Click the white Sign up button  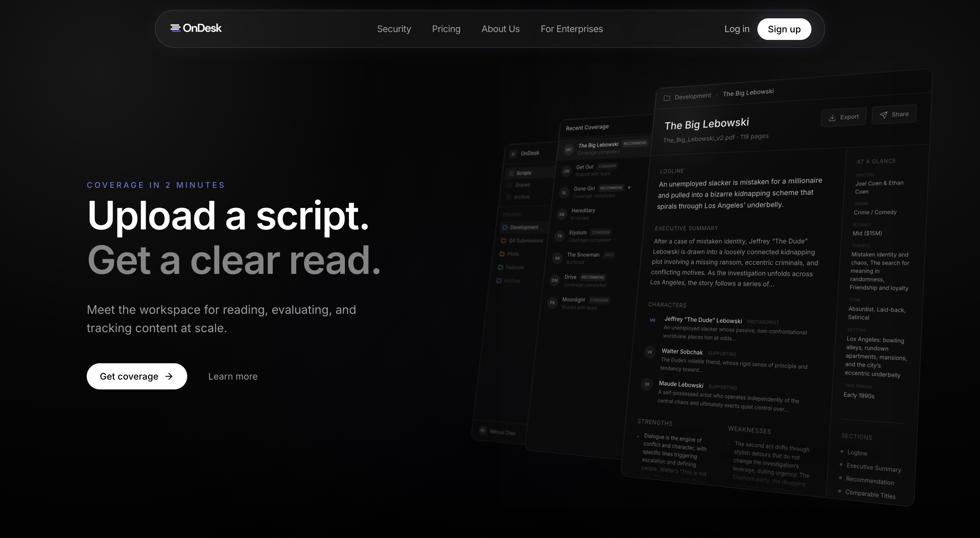pyautogui.click(x=784, y=29)
